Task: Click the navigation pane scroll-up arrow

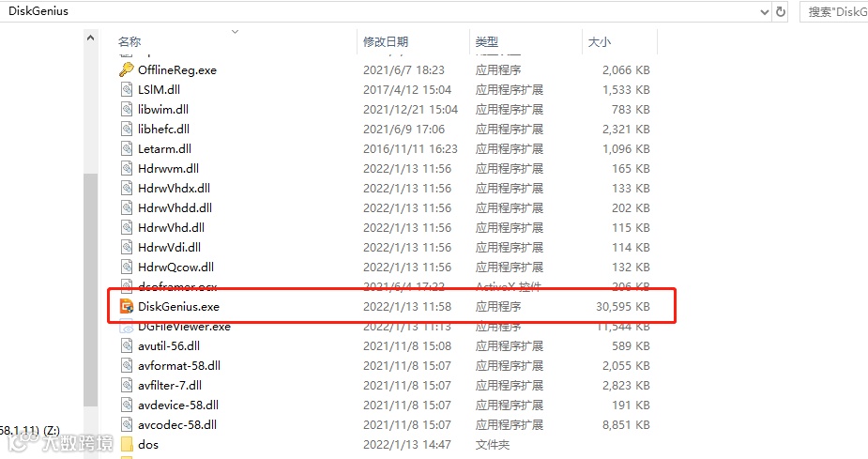Action: (90, 38)
